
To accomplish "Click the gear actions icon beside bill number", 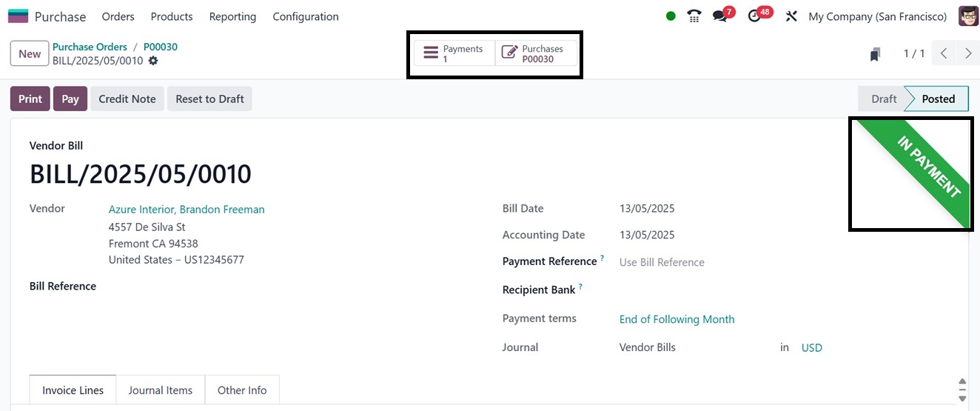I will tap(153, 61).
